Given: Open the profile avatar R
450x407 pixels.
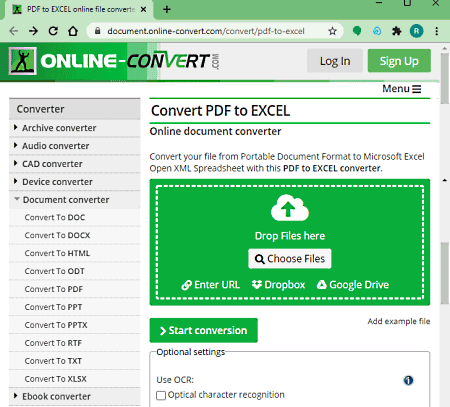Looking at the screenshot, I should (416, 31).
